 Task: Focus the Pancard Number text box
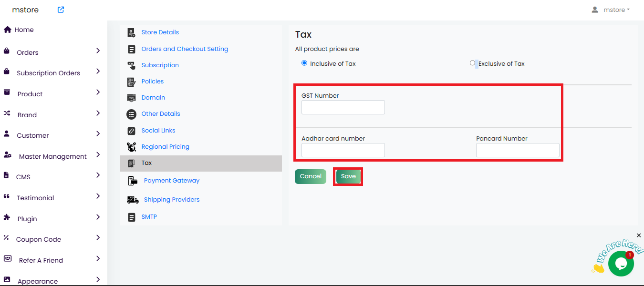518,150
